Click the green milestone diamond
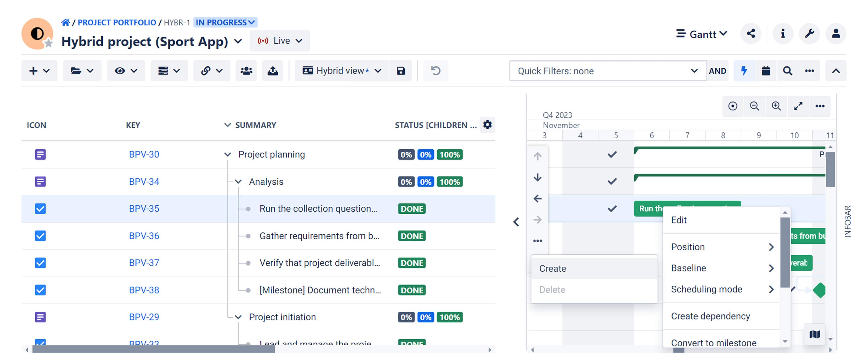Viewport: 868px width, 364px height. [819, 290]
